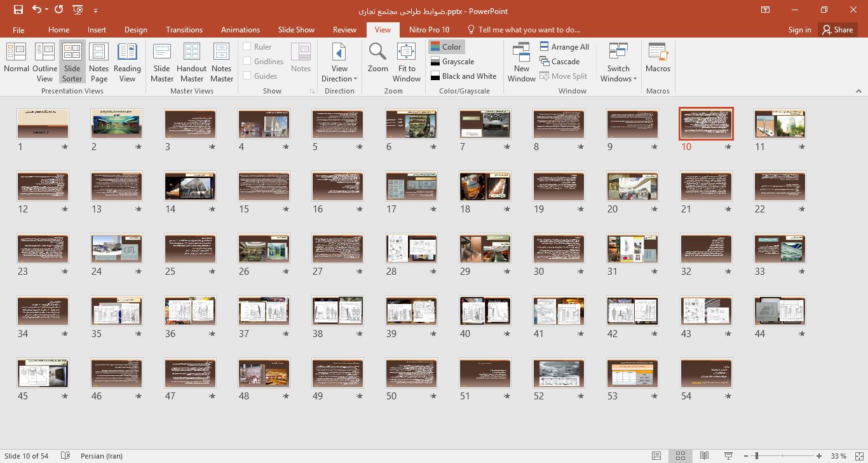Open Show group dialog launcher
Screen dimensions: 868x463
[312, 92]
